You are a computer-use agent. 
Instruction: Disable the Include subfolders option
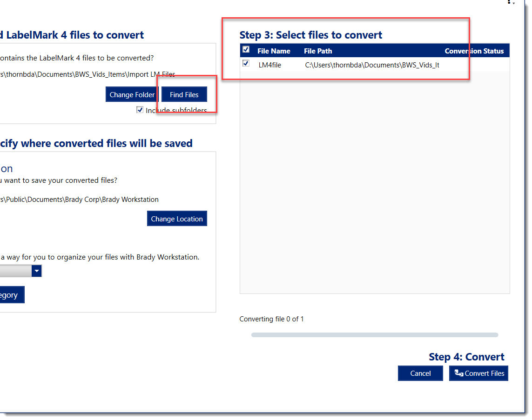140,109
